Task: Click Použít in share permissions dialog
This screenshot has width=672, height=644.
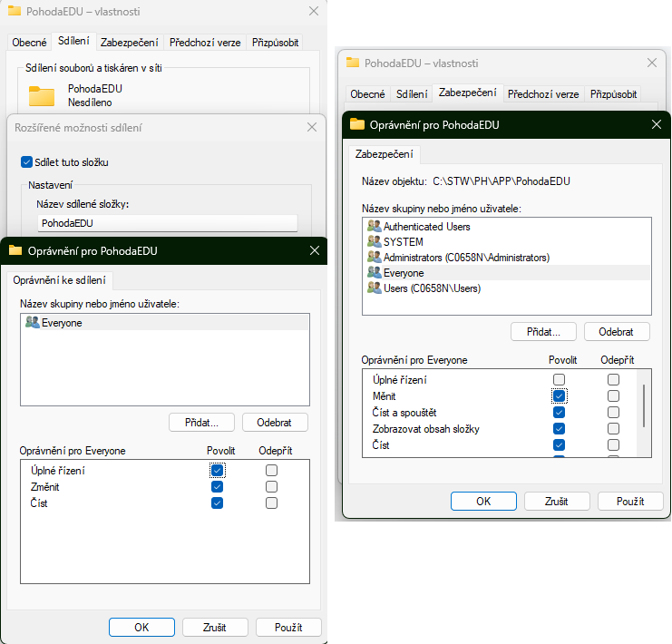Action: [288, 628]
